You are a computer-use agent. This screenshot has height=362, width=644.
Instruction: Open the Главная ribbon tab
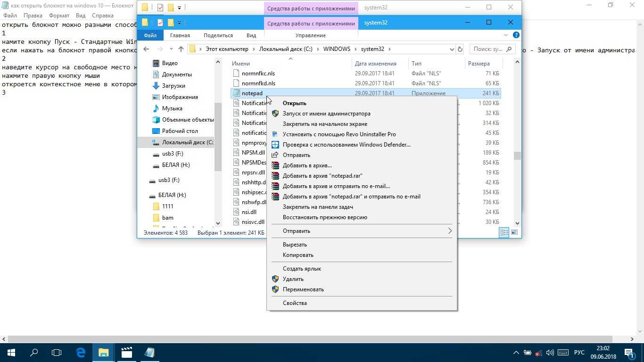click(180, 35)
